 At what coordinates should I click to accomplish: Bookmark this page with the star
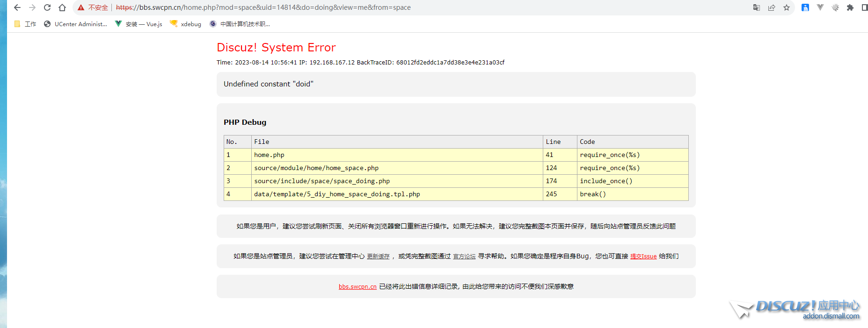(x=787, y=7)
